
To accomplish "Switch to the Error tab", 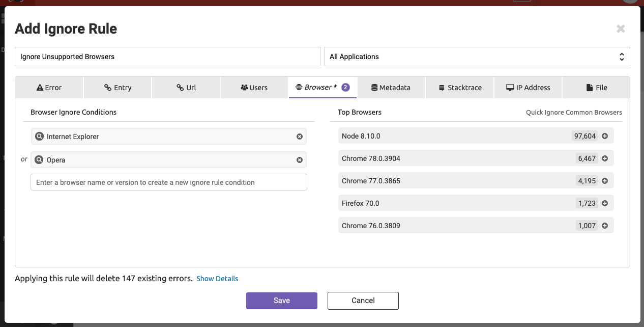I will tap(49, 88).
